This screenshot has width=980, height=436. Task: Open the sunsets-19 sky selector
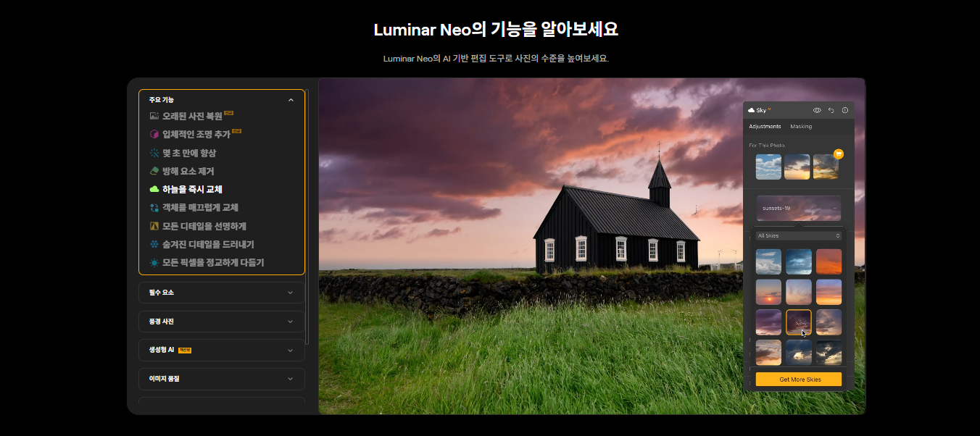(799, 208)
